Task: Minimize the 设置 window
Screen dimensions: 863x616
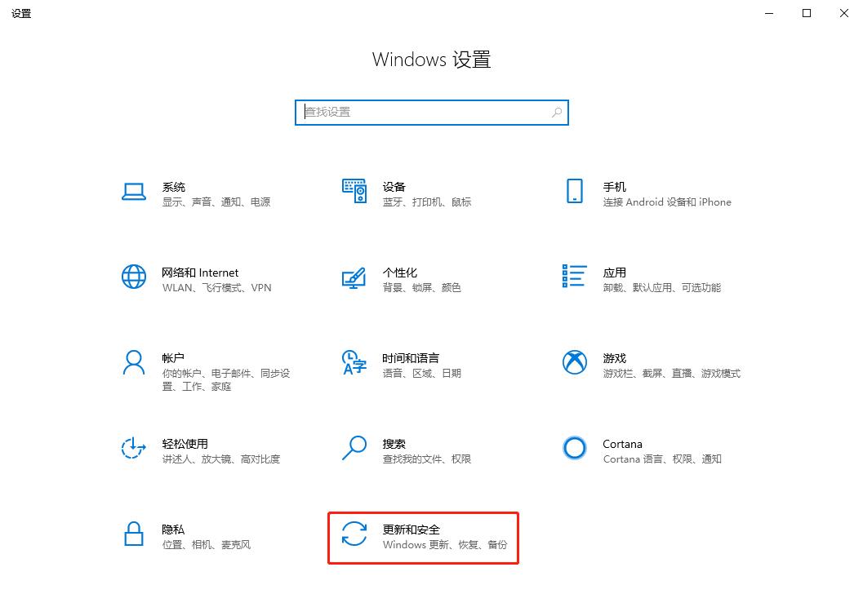Action: 769,13
